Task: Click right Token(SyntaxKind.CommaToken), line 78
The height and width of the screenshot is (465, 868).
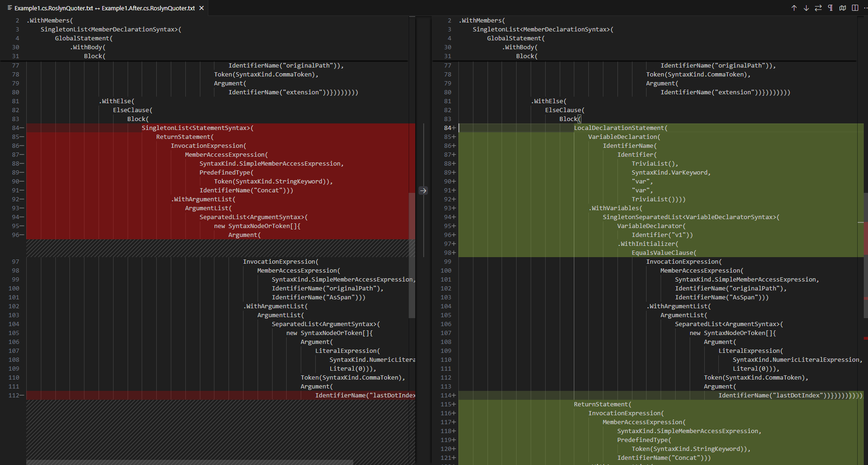Action: pos(699,74)
